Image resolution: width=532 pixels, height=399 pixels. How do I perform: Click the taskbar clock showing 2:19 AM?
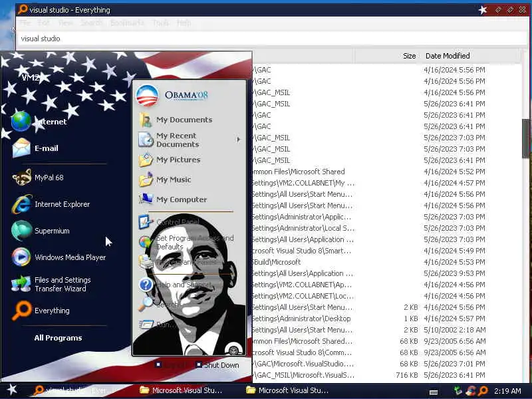(x=507, y=391)
